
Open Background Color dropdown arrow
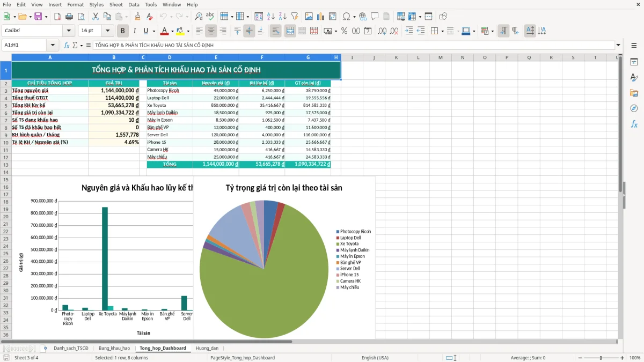tap(188, 31)
